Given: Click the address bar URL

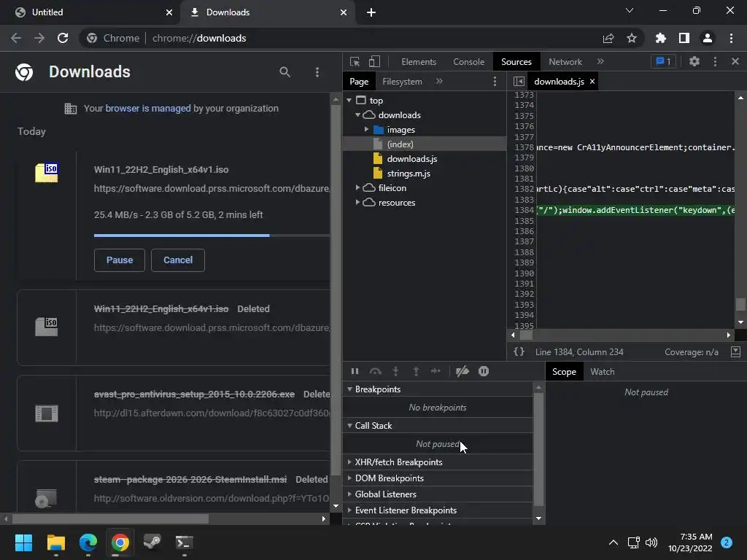Looking at the screenshot, I should (x=199, y=38).
